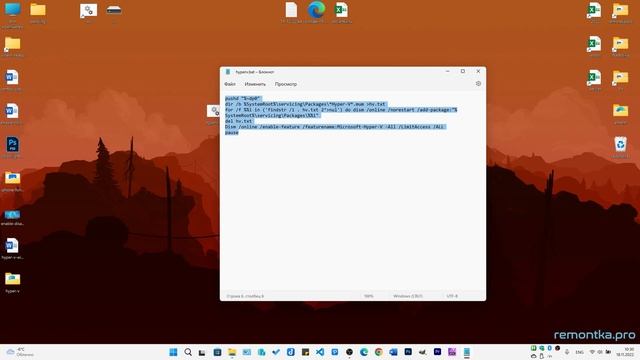Click the Notepad app icon in title bar

(228, 72)
